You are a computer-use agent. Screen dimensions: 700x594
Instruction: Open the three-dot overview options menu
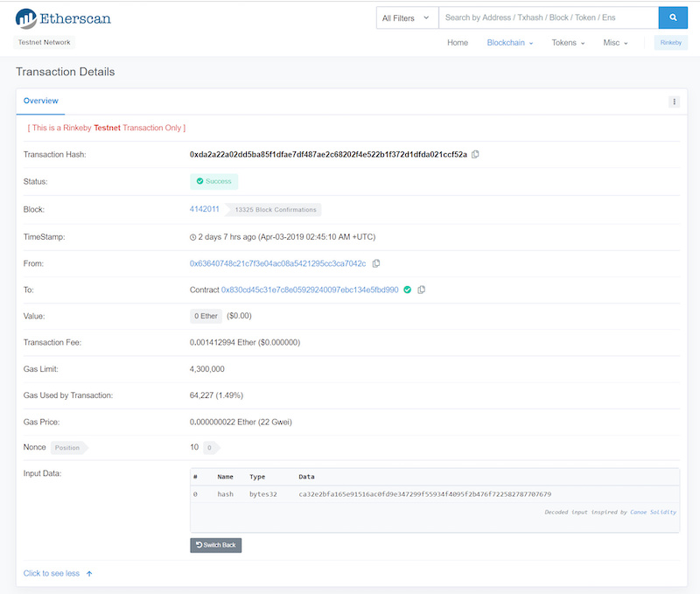tap(674, 101)
